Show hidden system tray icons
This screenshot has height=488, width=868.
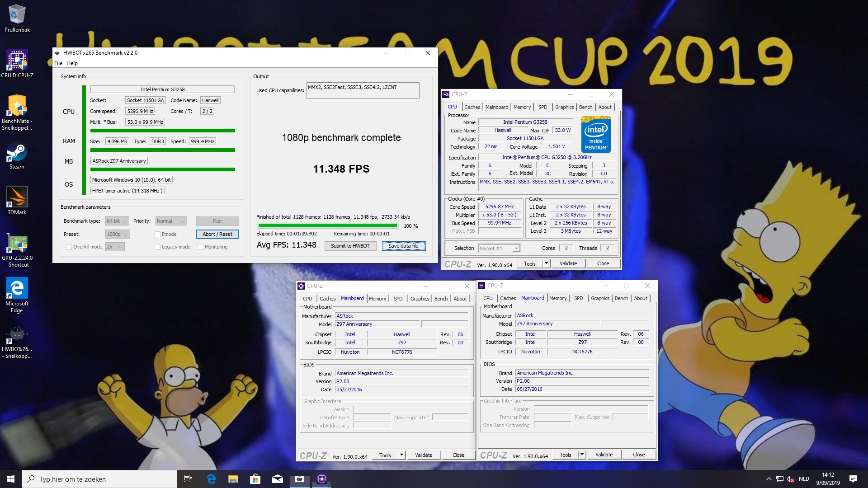[769, 479]
